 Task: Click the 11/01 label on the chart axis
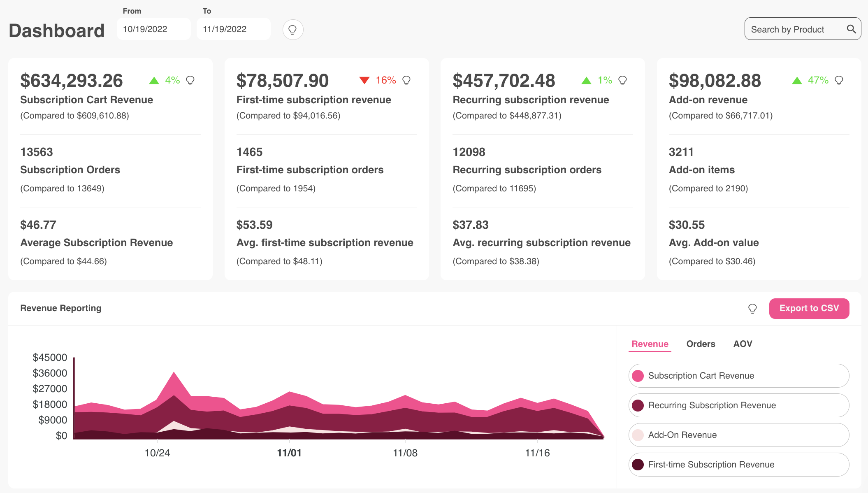pyautogui.click(x=289, y=453)
